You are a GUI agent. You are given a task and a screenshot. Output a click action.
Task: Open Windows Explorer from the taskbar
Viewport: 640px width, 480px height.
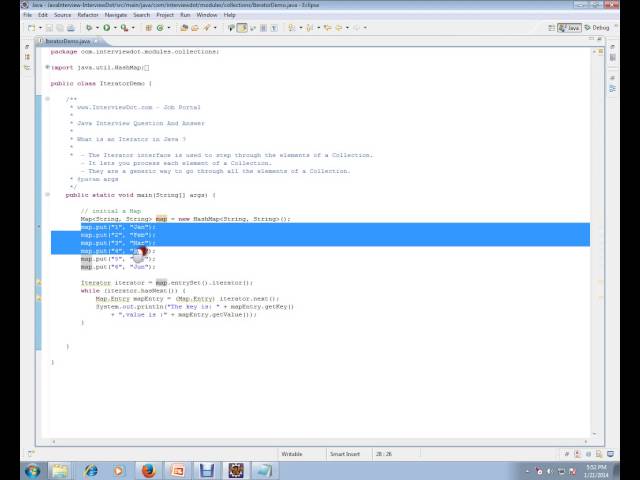click(59, 471)
